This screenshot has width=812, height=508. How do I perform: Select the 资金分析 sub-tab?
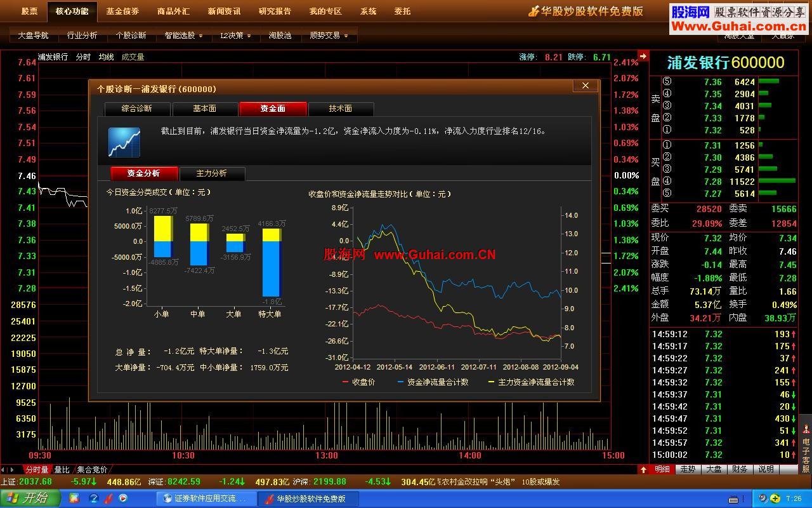[x=144, y=173]
